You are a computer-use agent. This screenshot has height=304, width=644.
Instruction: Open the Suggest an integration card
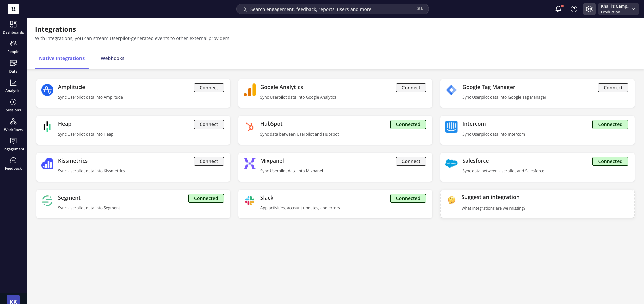pyautogui.click(x=537, y=204)
